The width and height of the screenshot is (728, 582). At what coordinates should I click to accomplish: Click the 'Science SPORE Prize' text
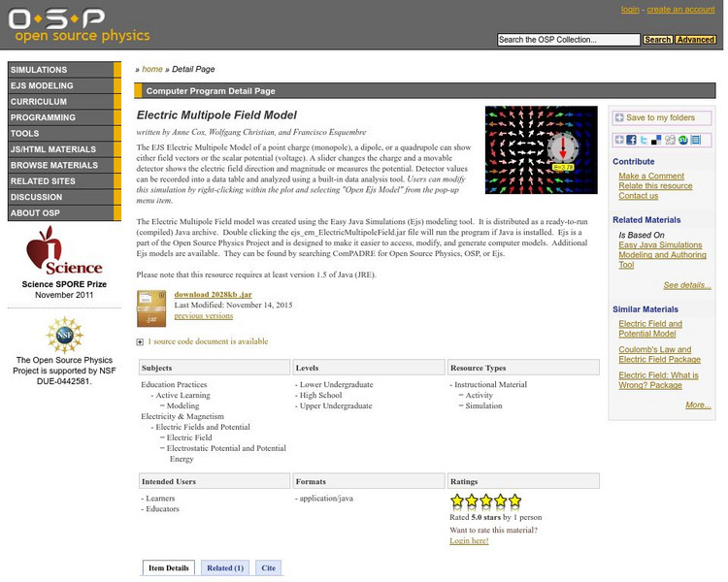64,284
